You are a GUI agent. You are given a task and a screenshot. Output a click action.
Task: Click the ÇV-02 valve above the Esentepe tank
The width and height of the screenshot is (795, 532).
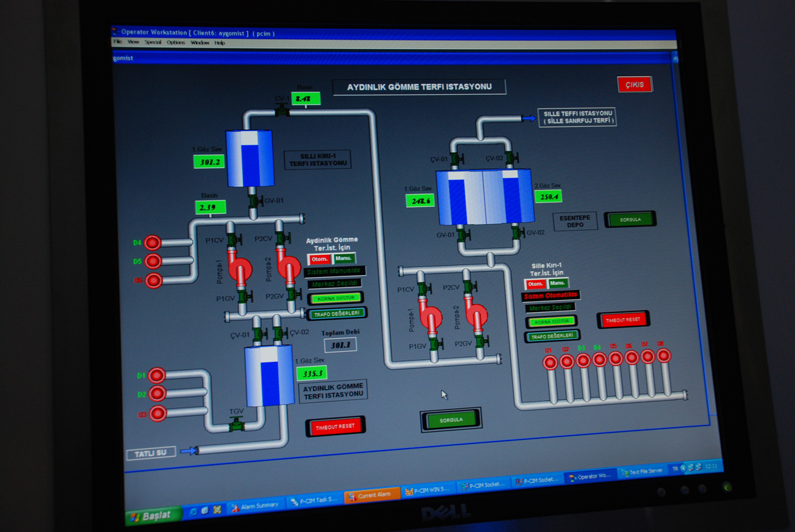click(x=511, y=157)
